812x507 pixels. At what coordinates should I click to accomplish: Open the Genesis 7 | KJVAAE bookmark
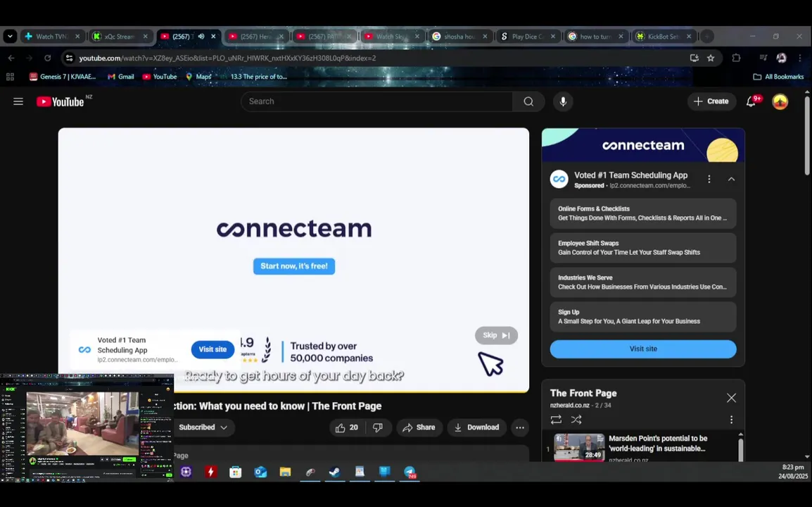tap(63, 77)
